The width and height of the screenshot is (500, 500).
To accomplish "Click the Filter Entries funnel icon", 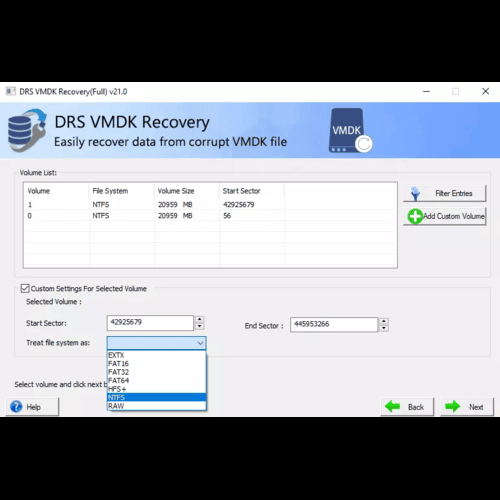I will (415, 194).
